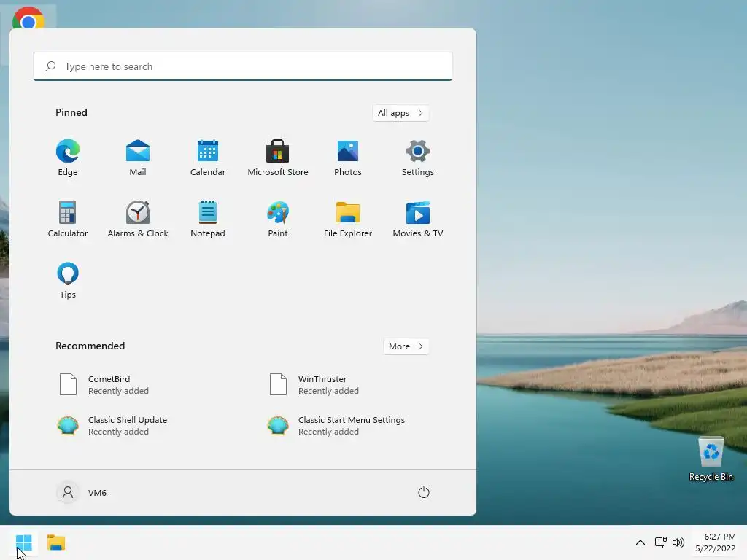Click the network icon in system tray

(660, 542)
